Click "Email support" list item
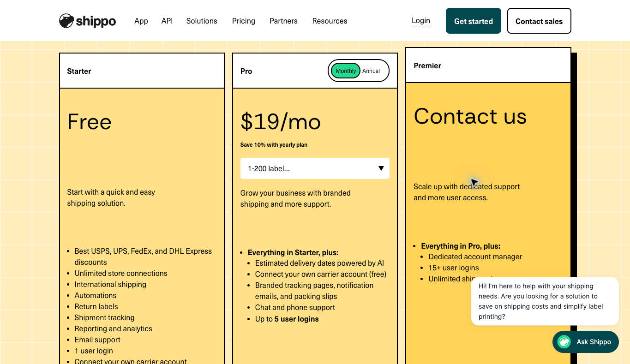The width and height of the screenshot is (630, 364). click(97, 340)
